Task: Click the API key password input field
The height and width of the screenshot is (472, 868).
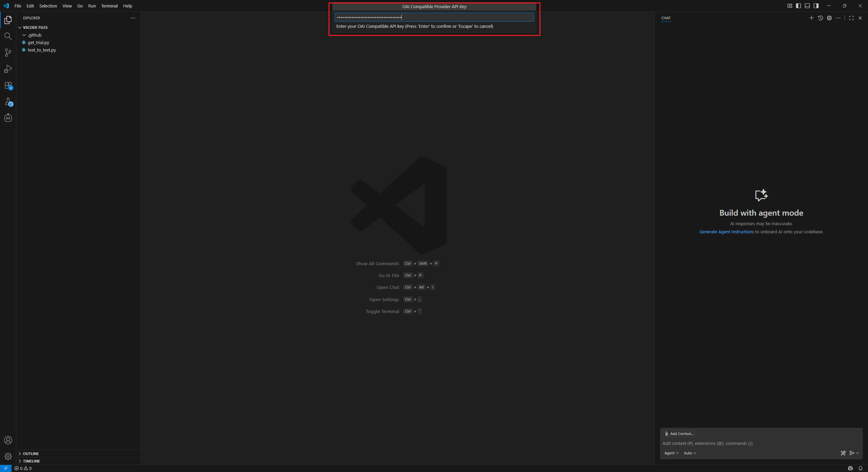Action: pyautogui.click(x=434, y=17)
